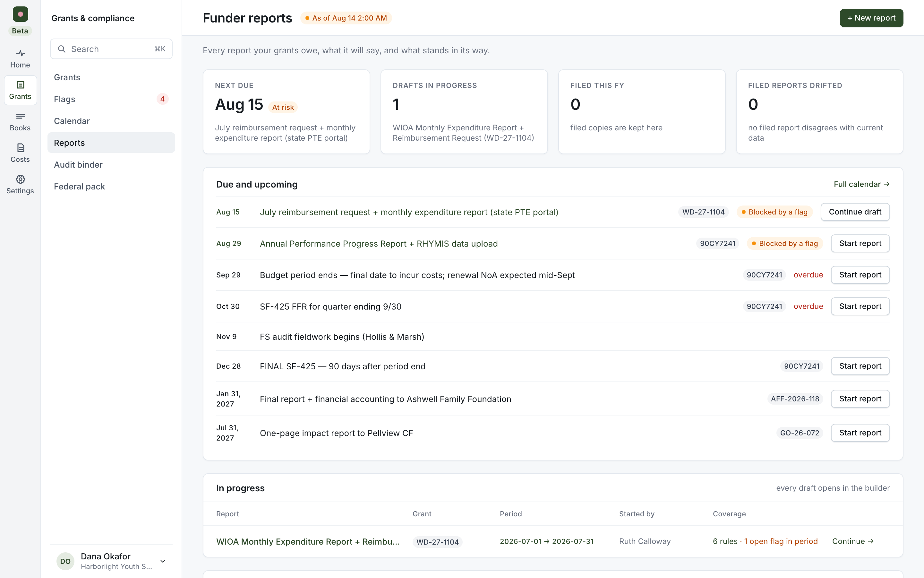
Task: Open WIOA Monthly Expenditure Report draft
Action: point(308,541)
